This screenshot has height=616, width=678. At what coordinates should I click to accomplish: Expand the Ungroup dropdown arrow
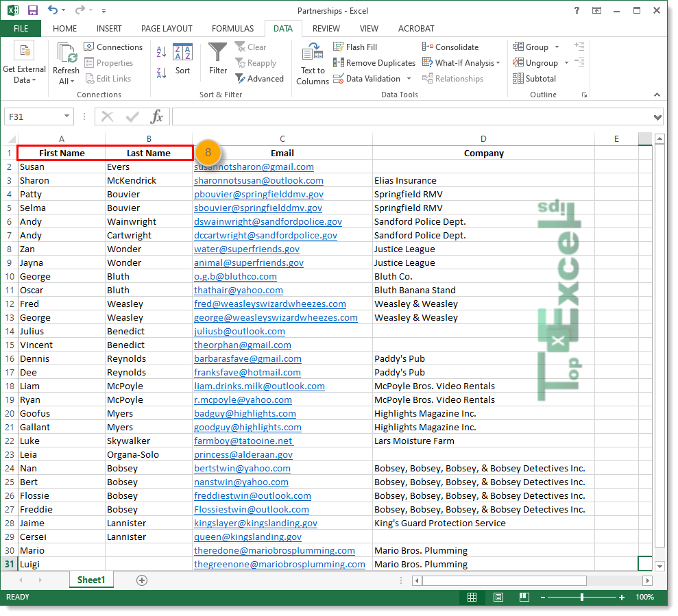[x=566, y=63]
